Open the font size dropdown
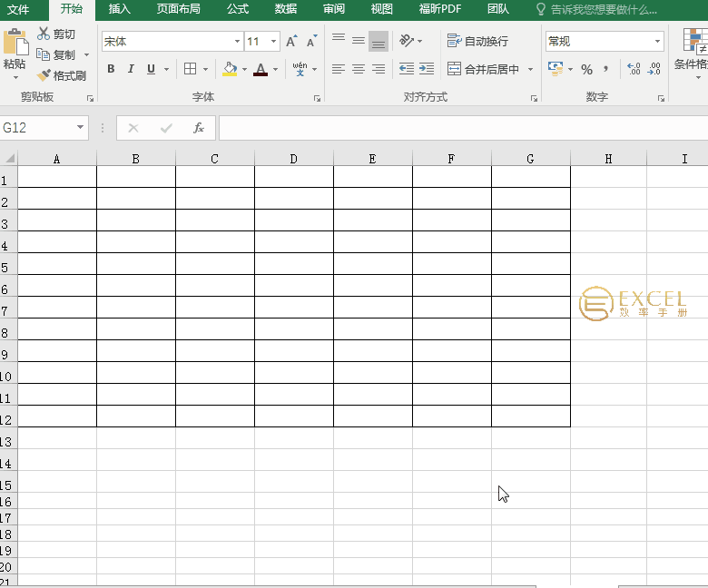This screenshot has height=588, width=708. [273, 42]
